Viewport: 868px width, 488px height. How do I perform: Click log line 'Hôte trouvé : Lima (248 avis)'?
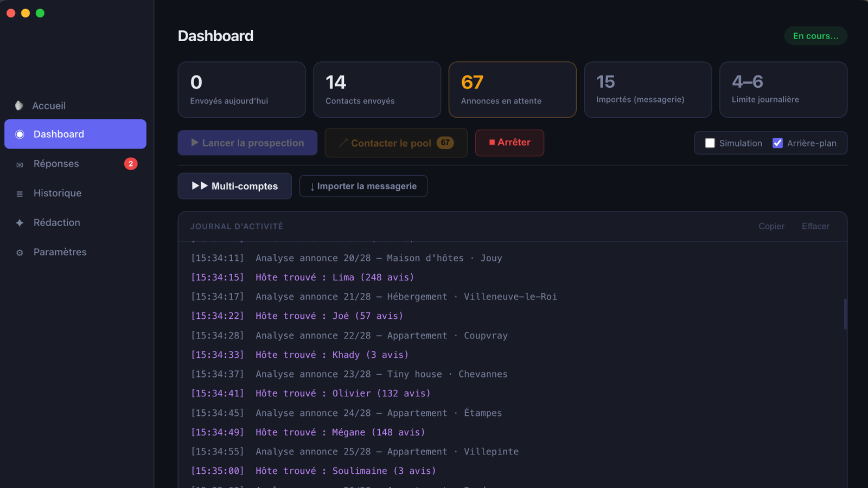(303, 277)
